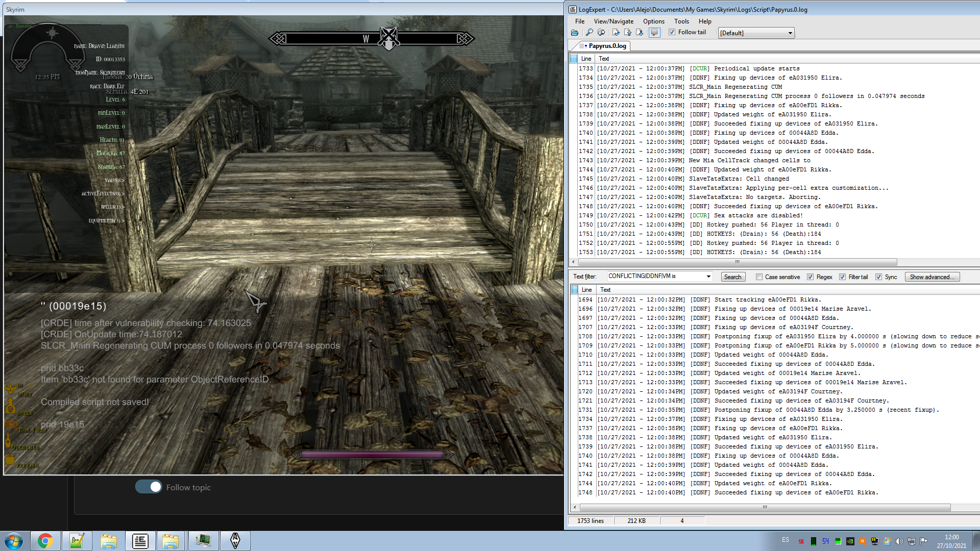Click the Windows update tray icon
The width and height of the screenshot is (980, 551).
[887, 541]
